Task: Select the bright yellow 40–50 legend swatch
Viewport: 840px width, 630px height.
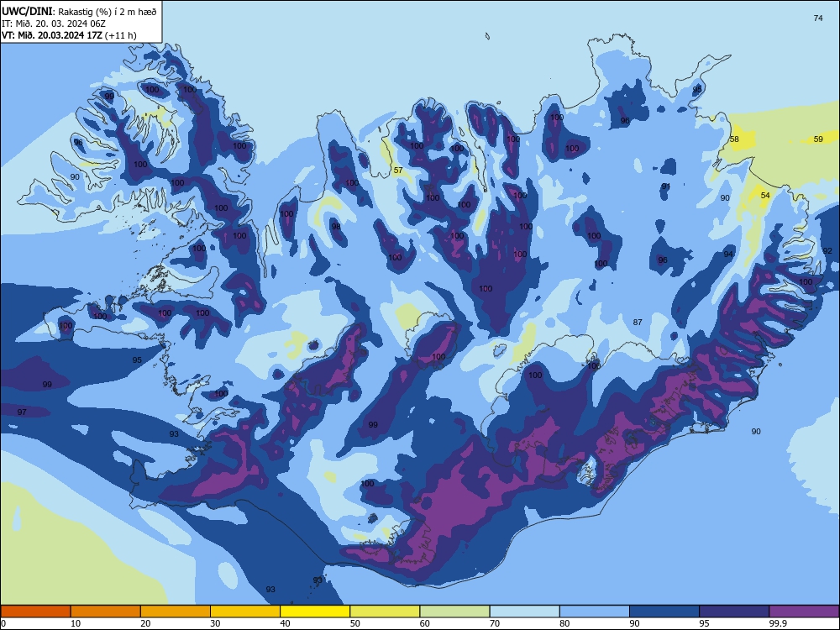Action: (315, 612)
